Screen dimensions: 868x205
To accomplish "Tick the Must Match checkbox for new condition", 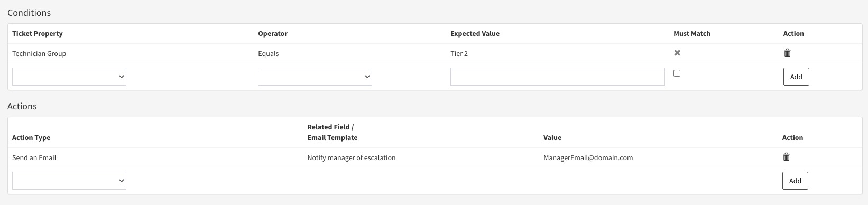I will (x=677, y=73).
